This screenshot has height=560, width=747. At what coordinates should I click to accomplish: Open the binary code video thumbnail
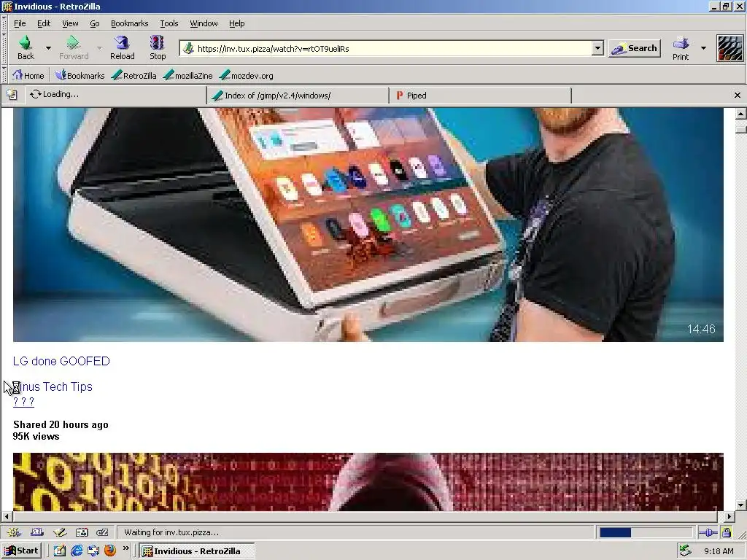[368, 482]
